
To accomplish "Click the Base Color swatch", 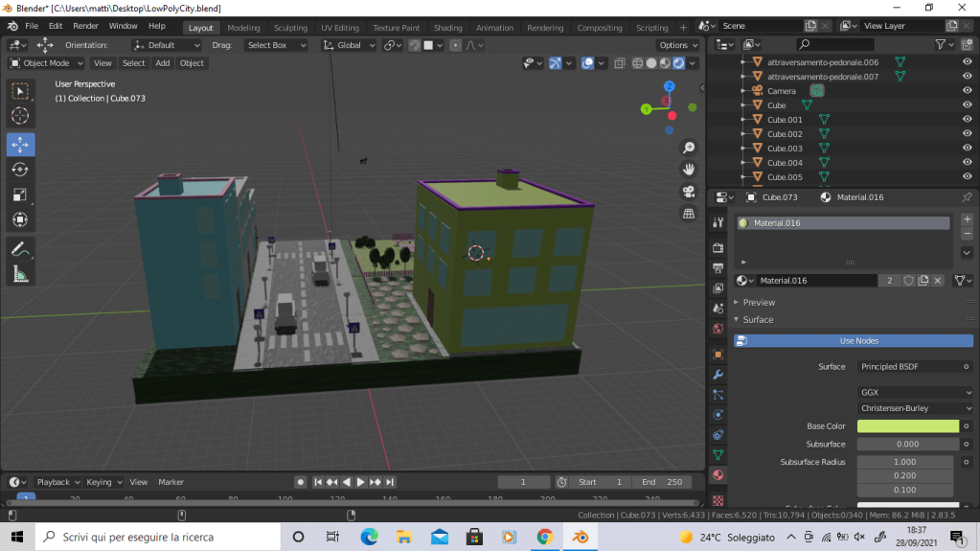I will [907, 426].
